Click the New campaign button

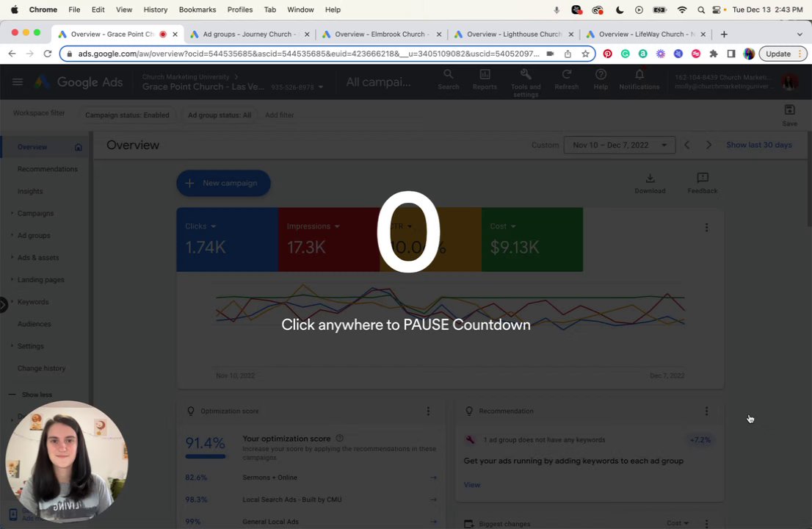pos(224,183)
